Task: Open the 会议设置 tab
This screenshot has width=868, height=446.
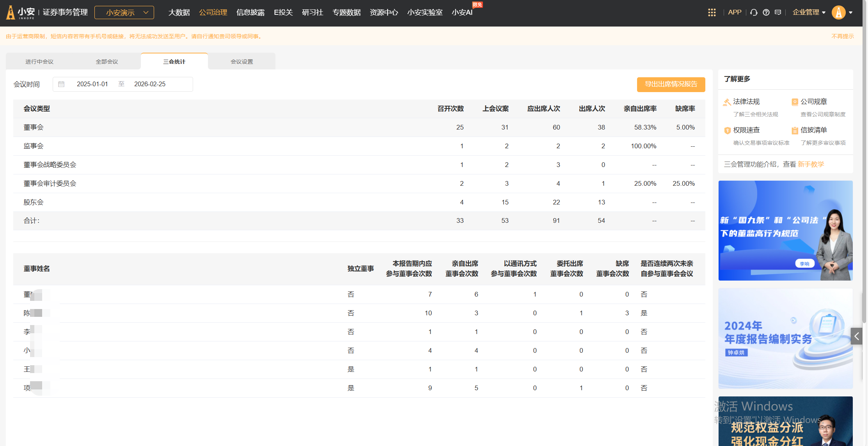Action: [242, 62]
